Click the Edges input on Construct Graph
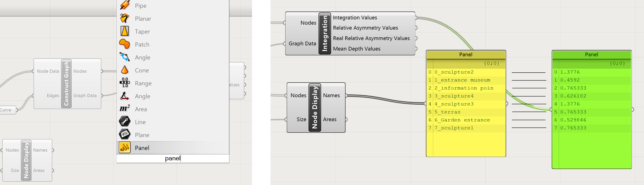Screen dimensions: 644x185 tap(53, 96)
